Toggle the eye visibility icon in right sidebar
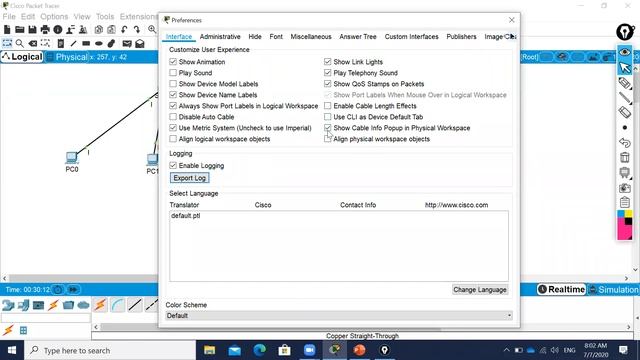 click(624, 52)
